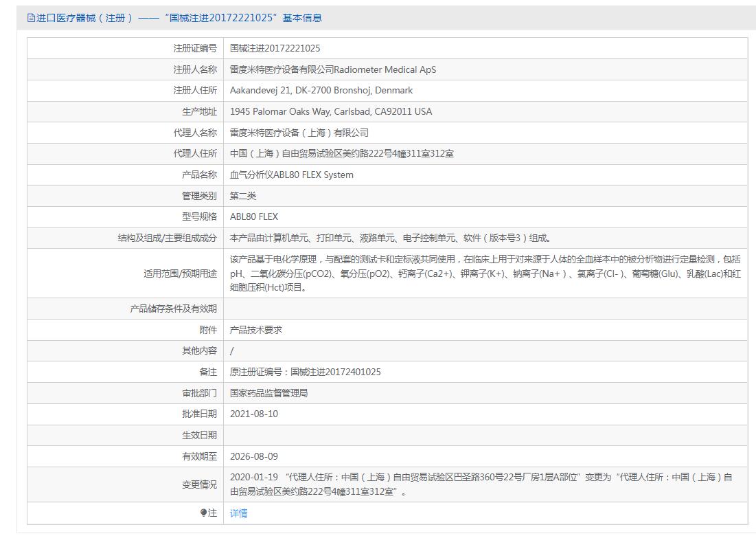
Task: Click the 生效日期 label
Action: 200,435
